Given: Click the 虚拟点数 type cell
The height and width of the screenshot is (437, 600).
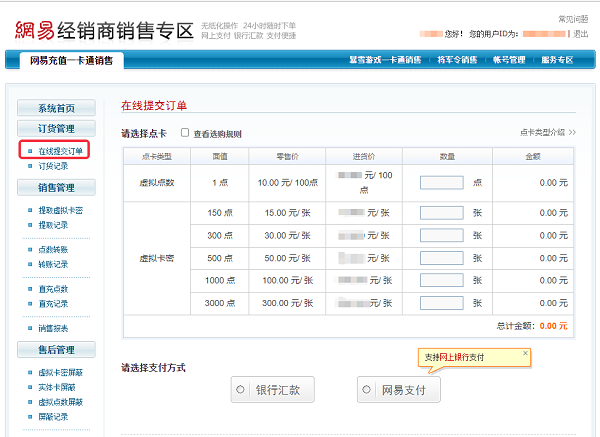Looking at the screenshot, I should tap(157, 183).
